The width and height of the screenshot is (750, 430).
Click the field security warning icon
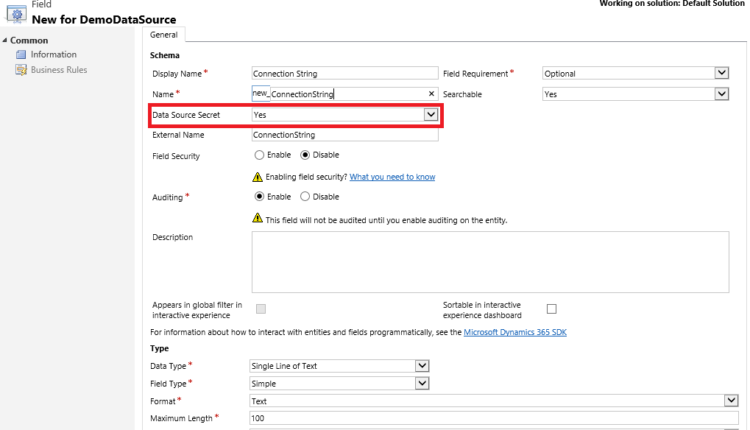[x=258, y=176]
